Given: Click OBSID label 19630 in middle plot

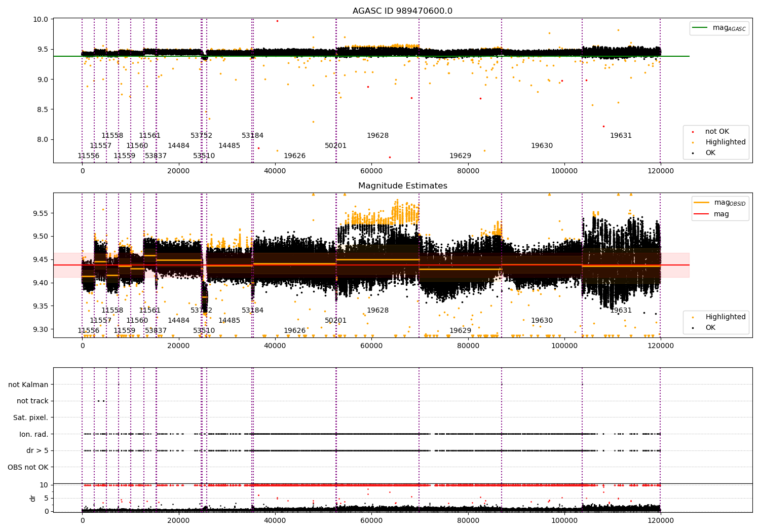Looking at the screenshot, I should [x=542, y=321].
